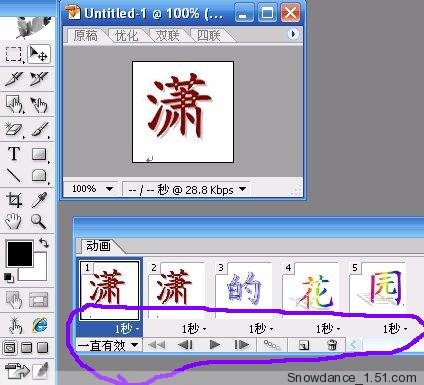Delete selected frame with trash icon
424x385 pixels.
click(332, 345)
